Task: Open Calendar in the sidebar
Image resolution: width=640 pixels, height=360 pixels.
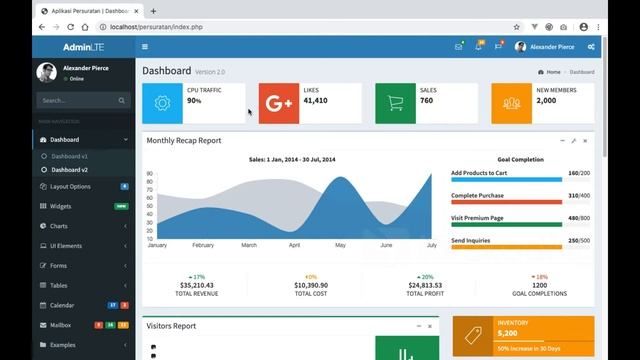Action: point(84,305)
